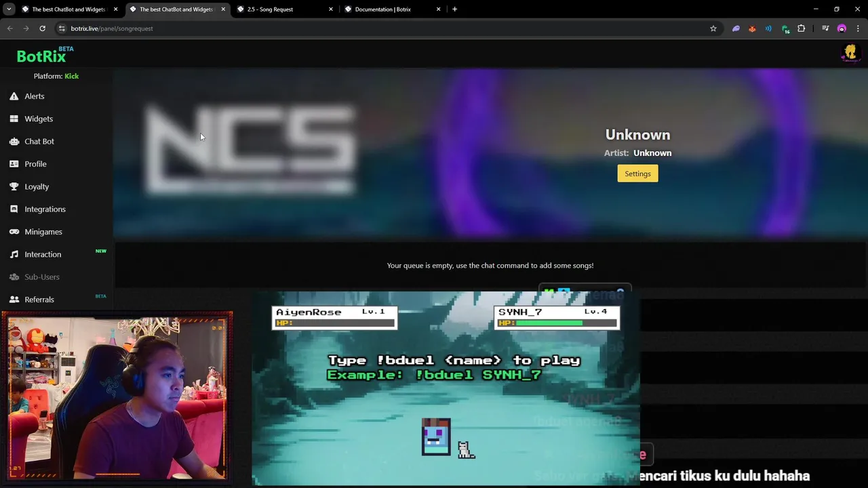
Task: Close the Documentation | Botrix tab
Action: click(x=438, y=9)
